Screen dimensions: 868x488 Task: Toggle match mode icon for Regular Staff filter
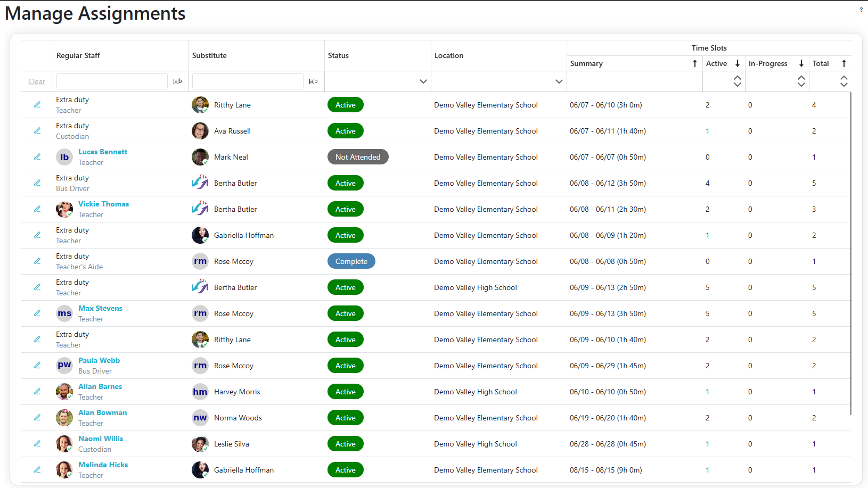[x=177, y=81]
